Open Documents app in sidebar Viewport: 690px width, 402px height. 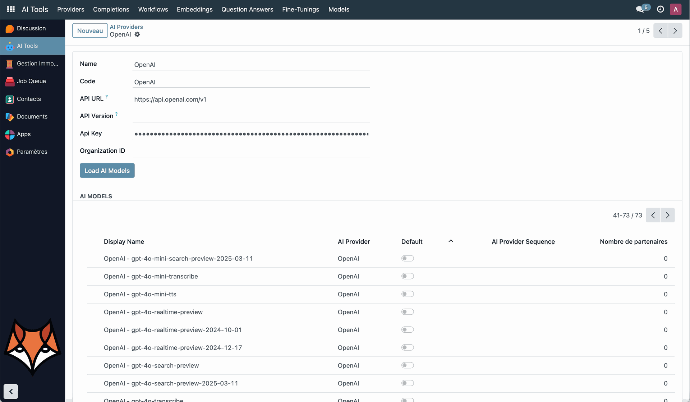point(32,117)
